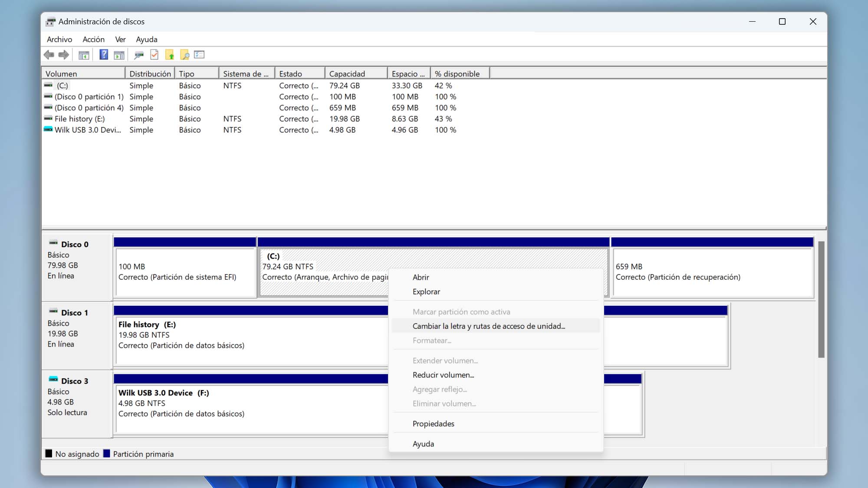Image resolution: width=868 pixels, height=488 pixels.
Task: Open the Archivo menu
Action: (x=59, y=39)
